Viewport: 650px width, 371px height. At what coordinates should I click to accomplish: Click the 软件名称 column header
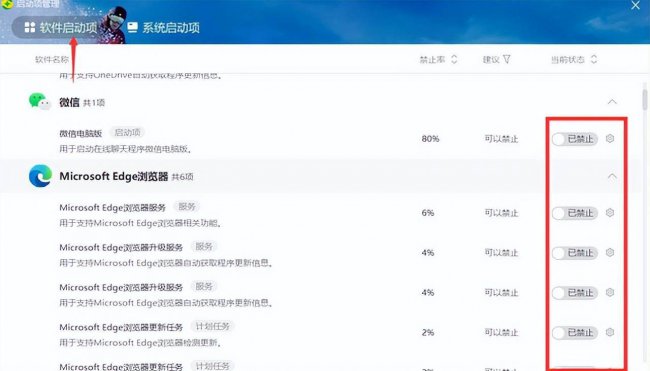52,59
